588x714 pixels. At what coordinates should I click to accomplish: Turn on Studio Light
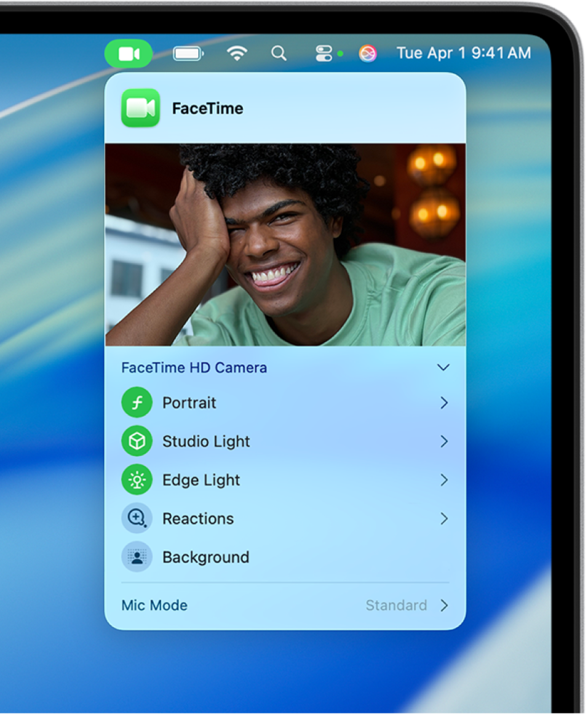[x=205, y=441]
